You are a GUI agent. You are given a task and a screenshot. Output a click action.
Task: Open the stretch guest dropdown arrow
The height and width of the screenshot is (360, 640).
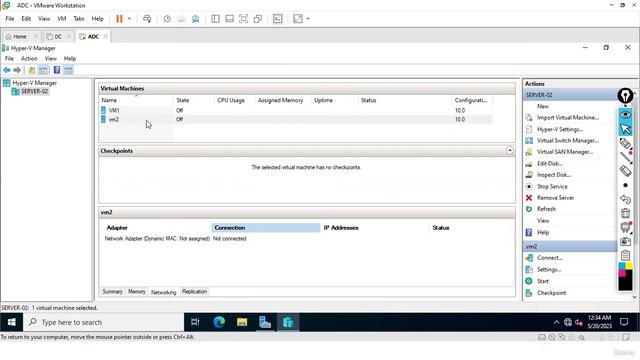308,19
